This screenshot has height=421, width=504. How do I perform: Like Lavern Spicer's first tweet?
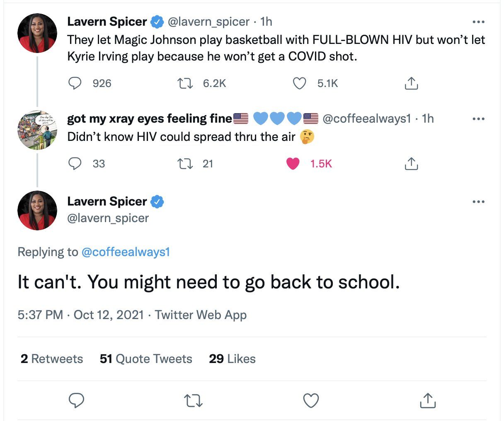coord(299,83)
